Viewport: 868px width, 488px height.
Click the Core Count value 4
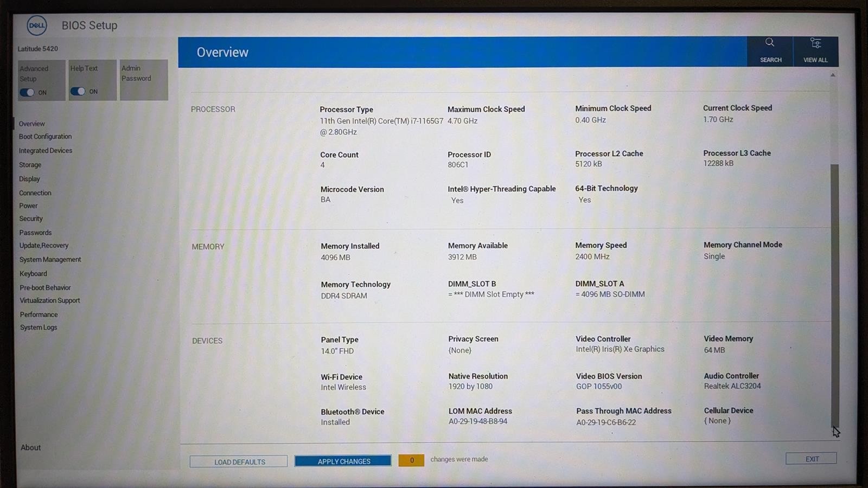point(323,165)
